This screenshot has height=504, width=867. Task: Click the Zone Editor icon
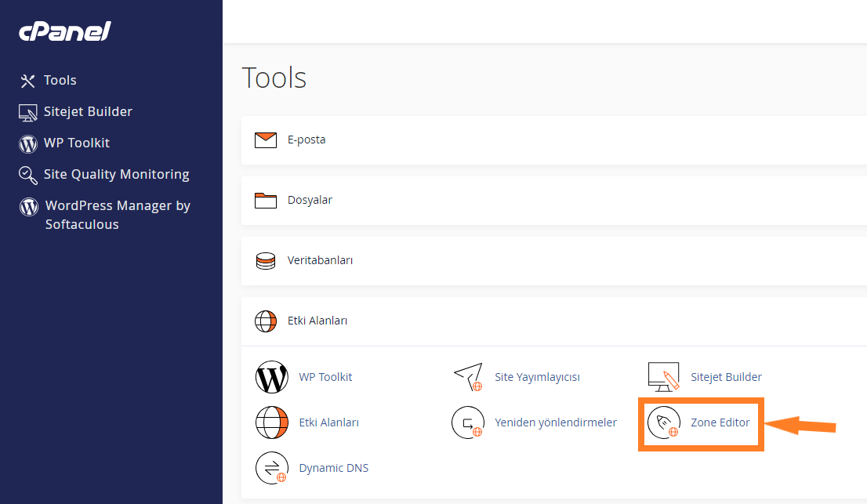tap(663, 422)
